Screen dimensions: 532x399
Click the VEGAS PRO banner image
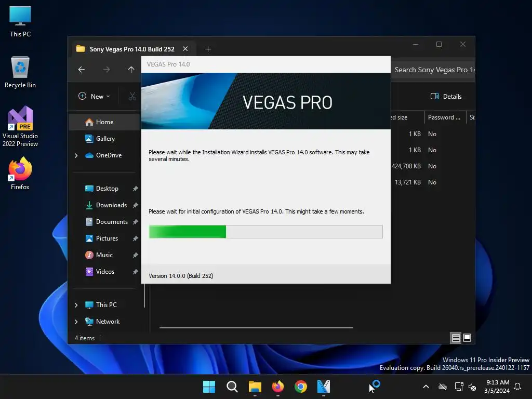pyautogui.click(x=265, y=101)
